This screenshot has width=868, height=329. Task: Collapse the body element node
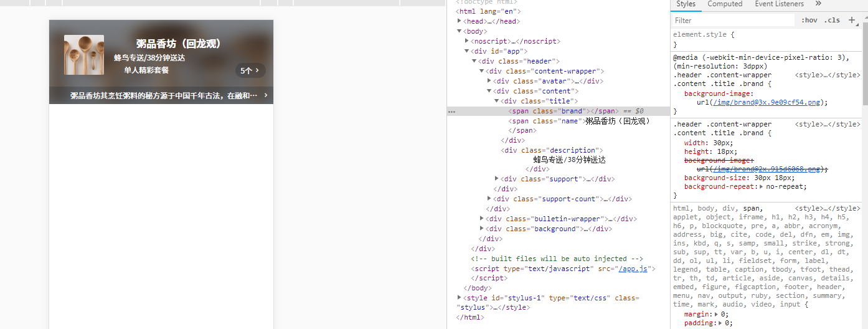460,31
